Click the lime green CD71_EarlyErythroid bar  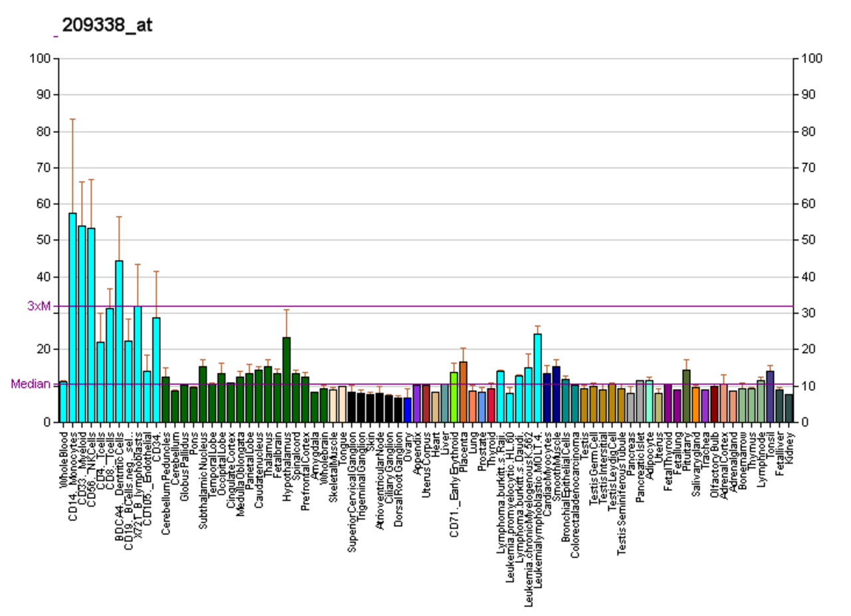pyautogui.click(x=454, y=397)
